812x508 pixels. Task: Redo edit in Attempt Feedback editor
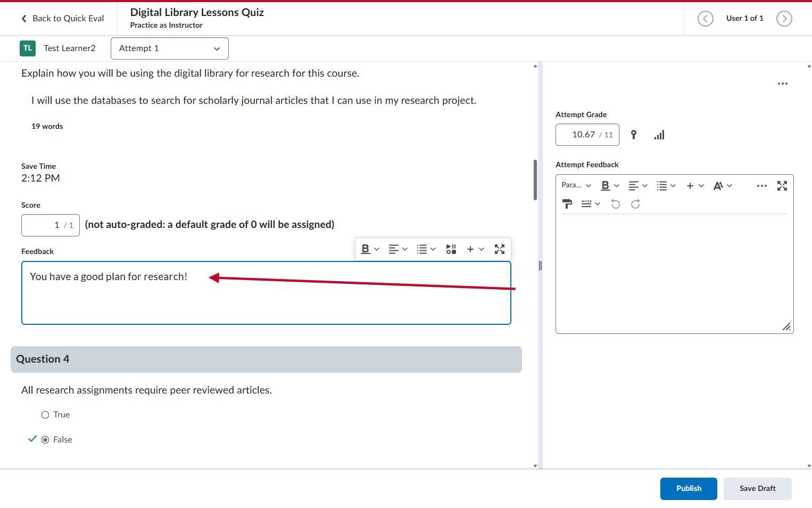[x=635, y=204]
